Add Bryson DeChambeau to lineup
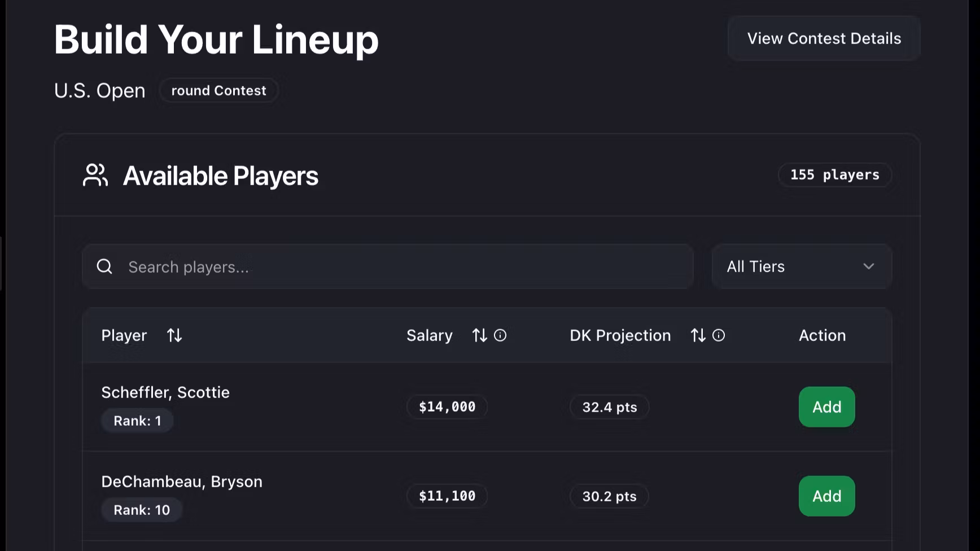 [826, 496]
